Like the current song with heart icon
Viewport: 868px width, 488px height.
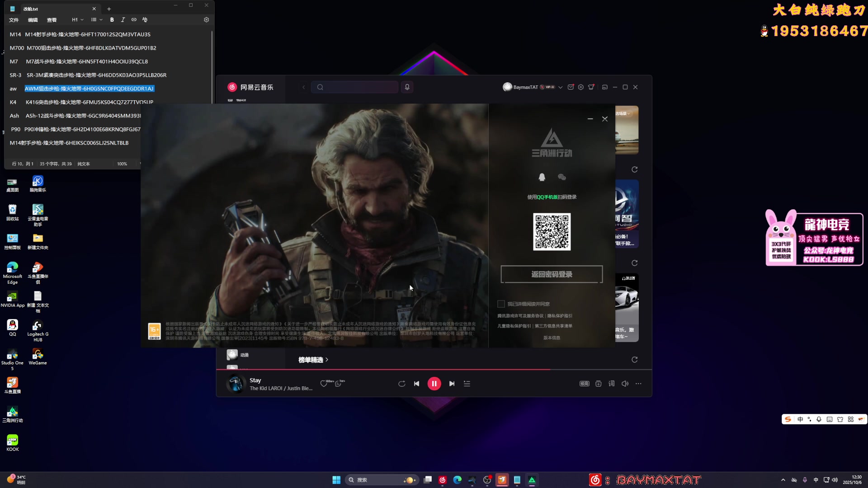324,384
